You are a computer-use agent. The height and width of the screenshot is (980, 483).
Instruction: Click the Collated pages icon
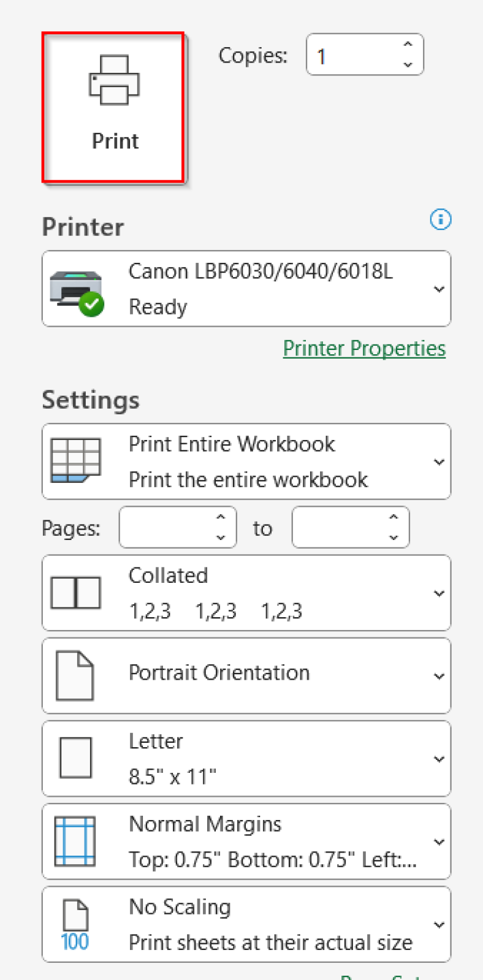(x=75, y=593)
